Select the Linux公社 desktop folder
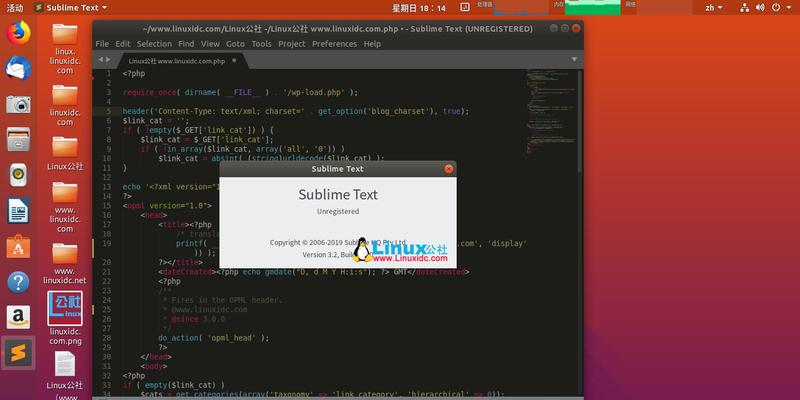Viewport: 800px width, 400px height. (65, 154)
